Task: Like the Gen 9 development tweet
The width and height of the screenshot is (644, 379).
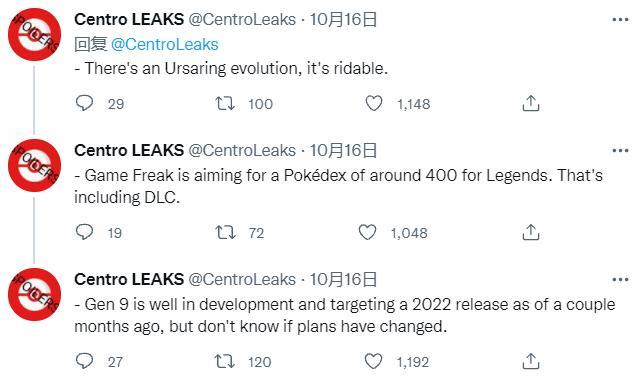Action: click(374, 361)
